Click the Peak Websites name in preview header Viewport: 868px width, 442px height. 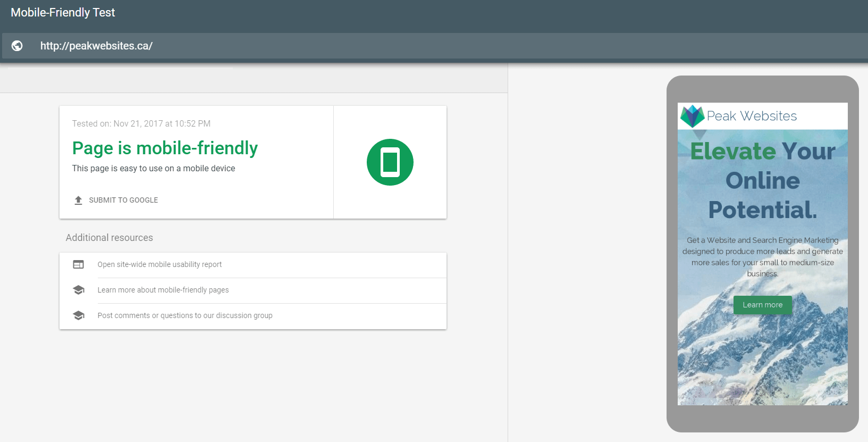(x=752, y=116)
